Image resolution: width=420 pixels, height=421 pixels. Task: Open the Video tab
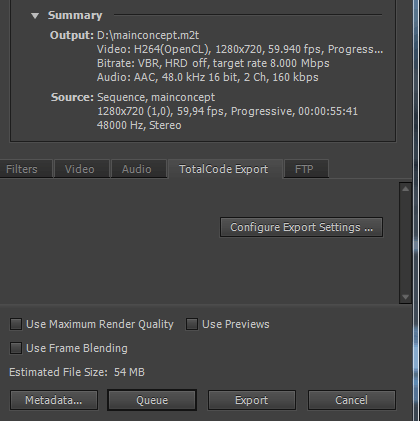tap(82, 169)
